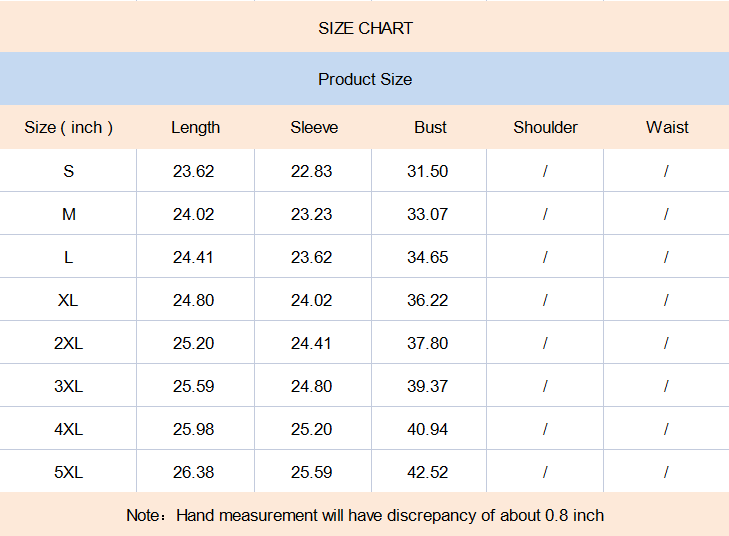Select the Product Size header row
729x536 pixels.
[365, 79]
